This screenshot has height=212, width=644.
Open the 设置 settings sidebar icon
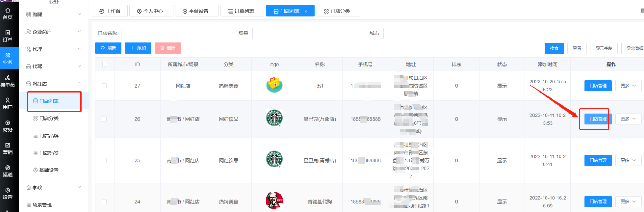(x=8, y=193)
